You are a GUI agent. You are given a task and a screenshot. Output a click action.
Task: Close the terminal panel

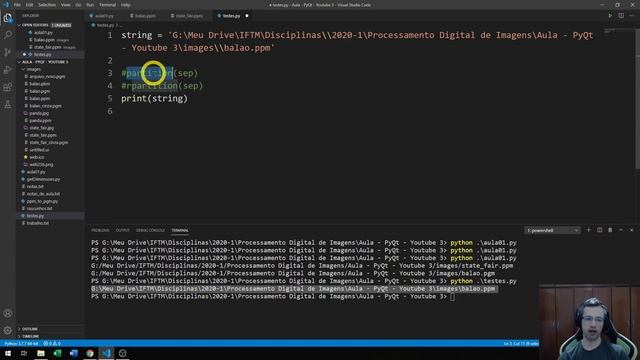tap(631, 230)
